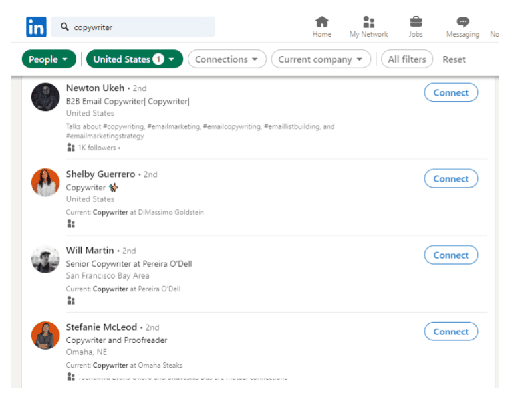Image resolution: width=532 pixels, height=399 pixels.
Task: Open the Jobs briefcase icon
Action: [x=416, y=23]
